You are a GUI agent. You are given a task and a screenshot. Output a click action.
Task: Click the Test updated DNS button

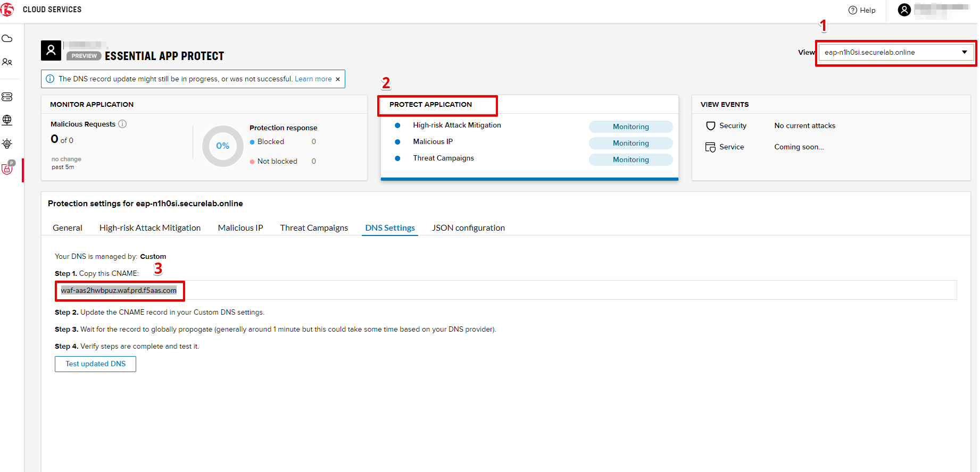96,364
